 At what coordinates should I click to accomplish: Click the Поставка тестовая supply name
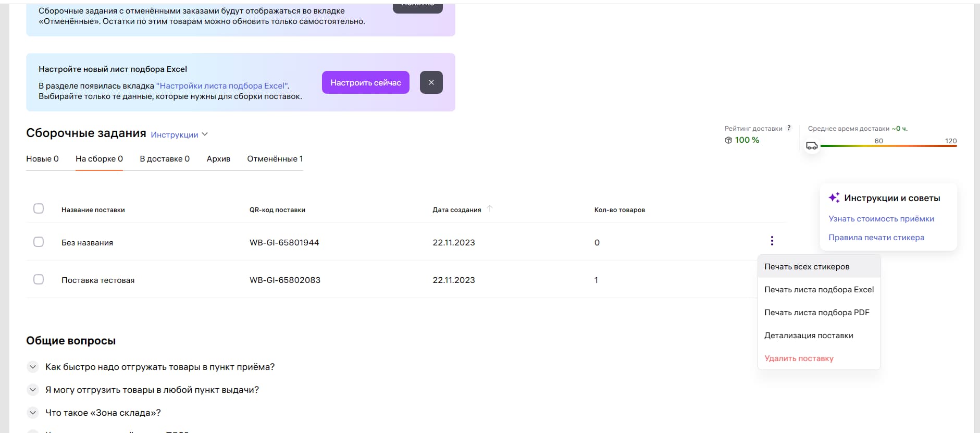98,280
